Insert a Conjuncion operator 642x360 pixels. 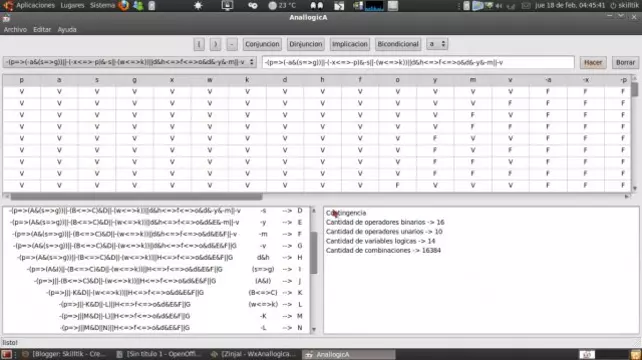coord(262,44)
